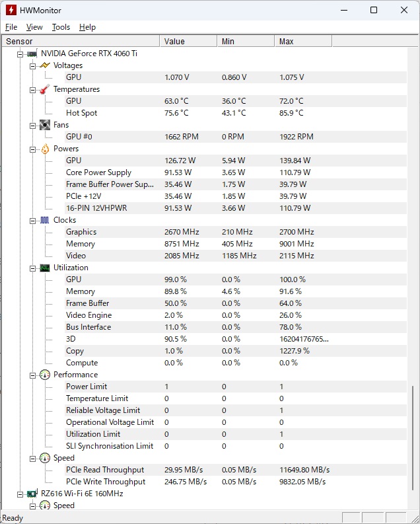Image resolution: width=420 pixels, height=524 pixels.
Task: Click the RZ616 Wi-Fi 6E adapter icon
Action: (x=32, y=494)
